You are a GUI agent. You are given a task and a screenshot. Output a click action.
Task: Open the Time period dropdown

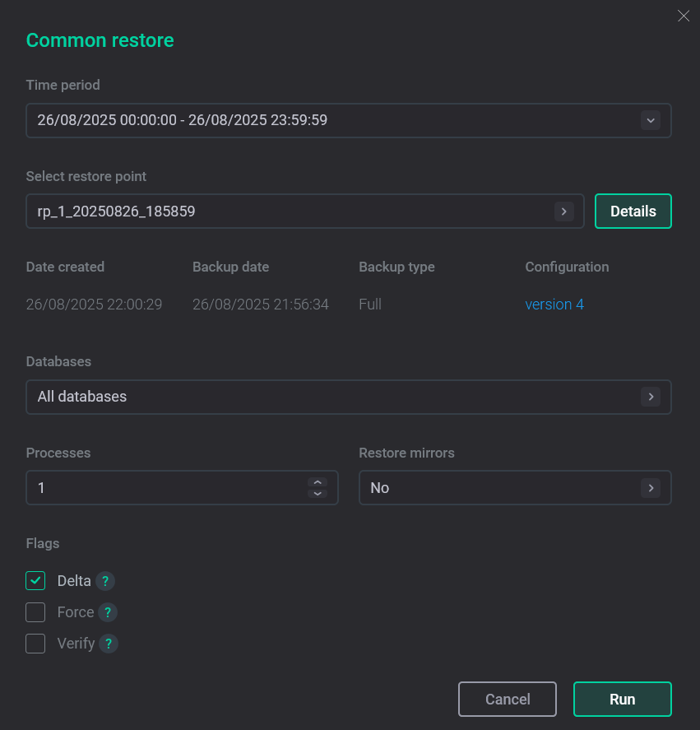coord(651,120)
